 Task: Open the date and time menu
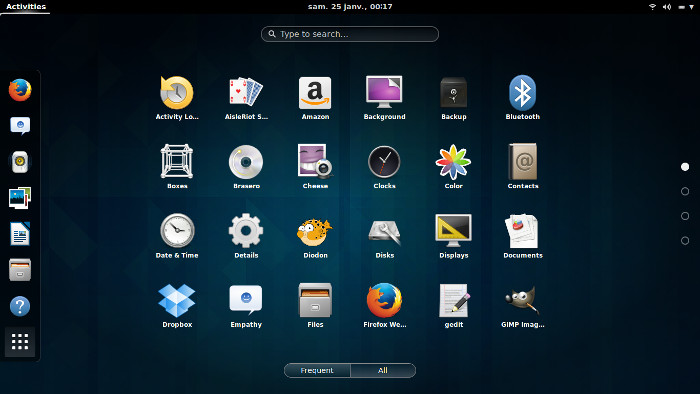(350, 7)
